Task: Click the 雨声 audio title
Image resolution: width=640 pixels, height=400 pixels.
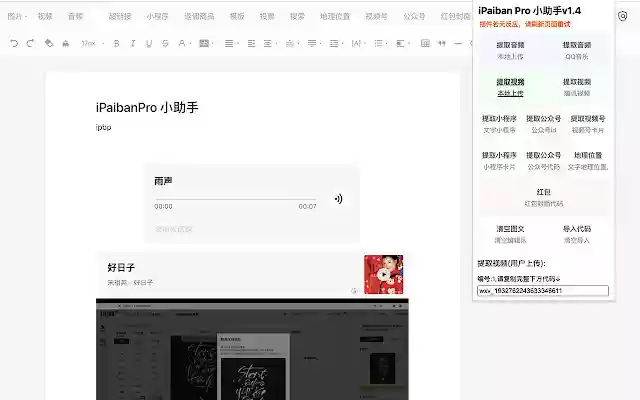Action: (x=163, y=181)
